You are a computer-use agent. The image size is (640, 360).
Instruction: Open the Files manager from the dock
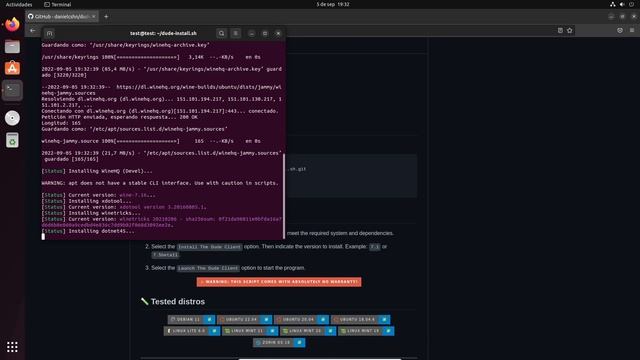12,47
